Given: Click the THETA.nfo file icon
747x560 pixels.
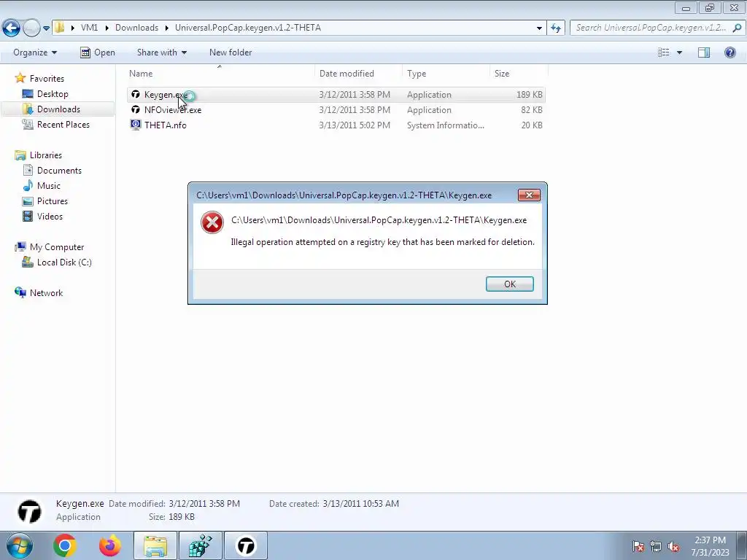Looking at the screenshot, I should [x=136, y=125].
